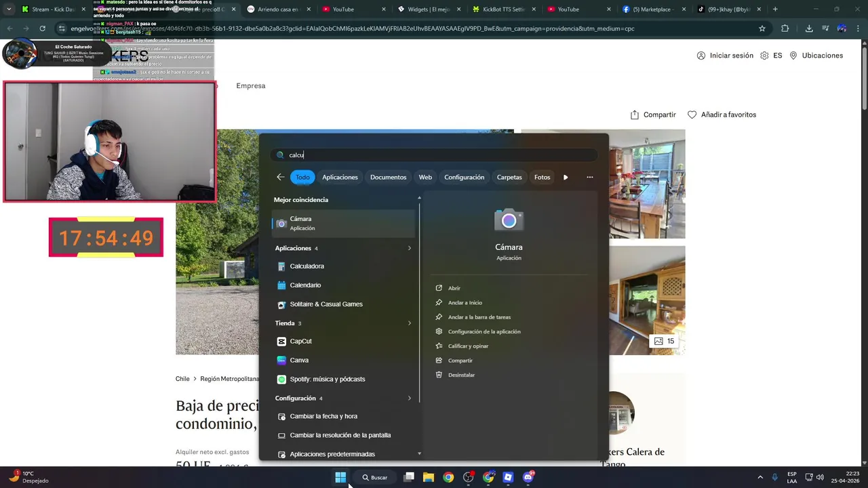The image size is (868, 488).
Task: Click the Windows Start button
Action: click(x=340, y=477)
